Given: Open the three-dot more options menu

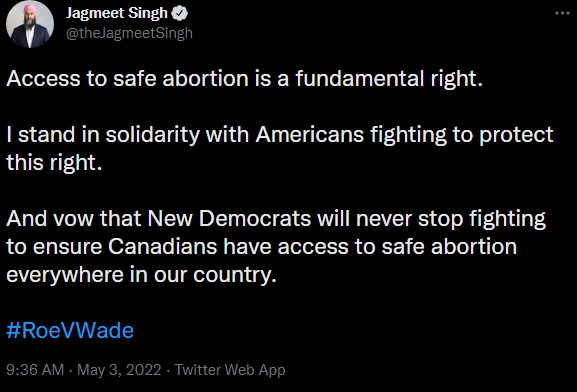Looking at the screenshot, I should pos(562,13).
